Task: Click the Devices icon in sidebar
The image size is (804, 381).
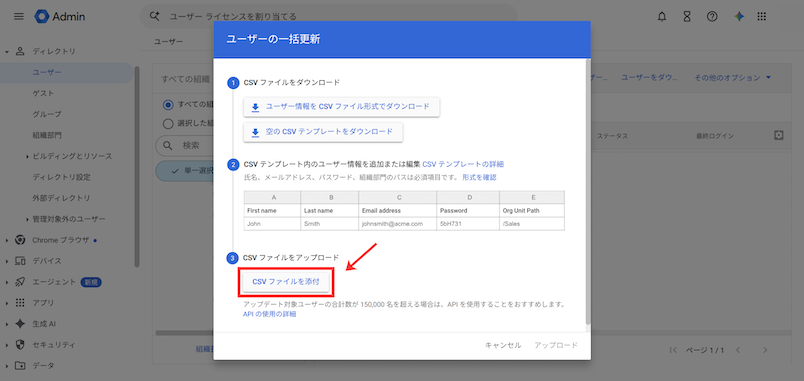Action: [21, 261]
